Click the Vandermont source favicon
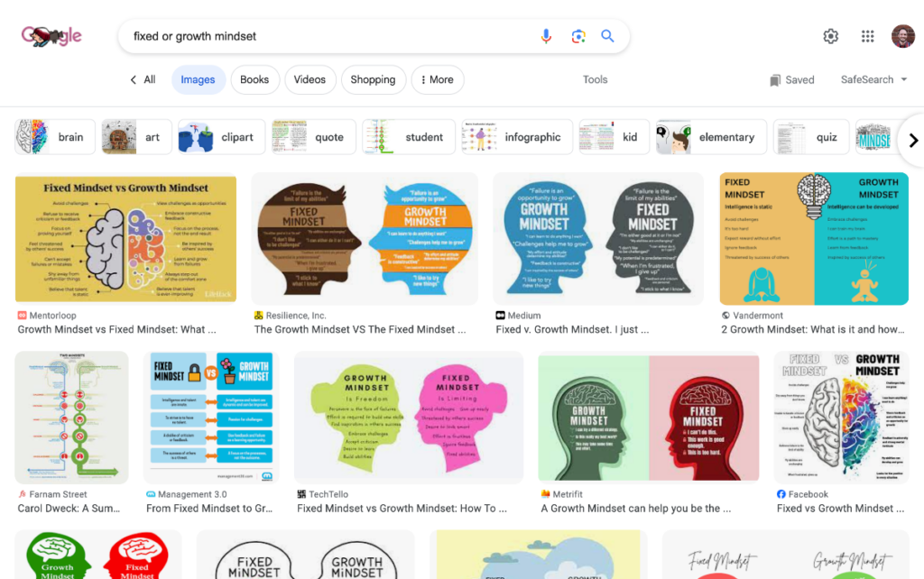Viewport: 924px width, 579px height. [726, 316]
